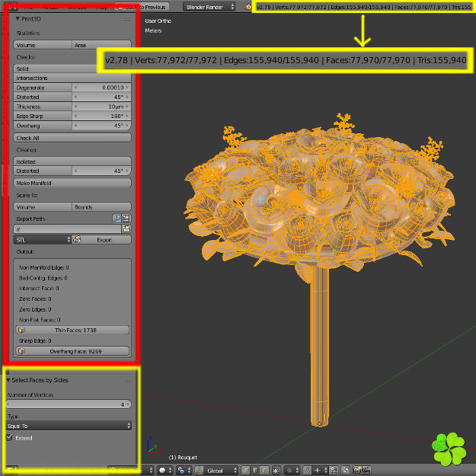Image resolution: width=476 pixels, height=476 pixels.
Task: Click the snap element icon next to magnet
Action: [x=318, y=470]
